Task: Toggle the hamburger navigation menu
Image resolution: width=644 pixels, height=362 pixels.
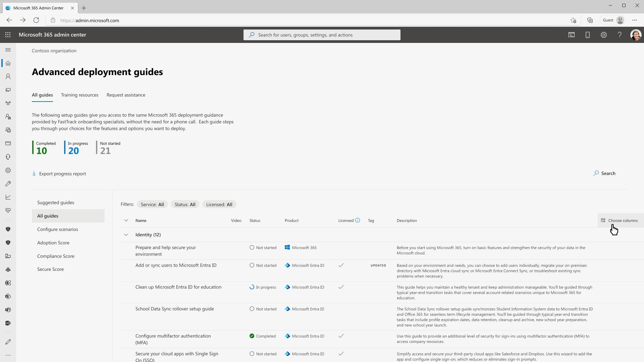Action: point(8,50)
